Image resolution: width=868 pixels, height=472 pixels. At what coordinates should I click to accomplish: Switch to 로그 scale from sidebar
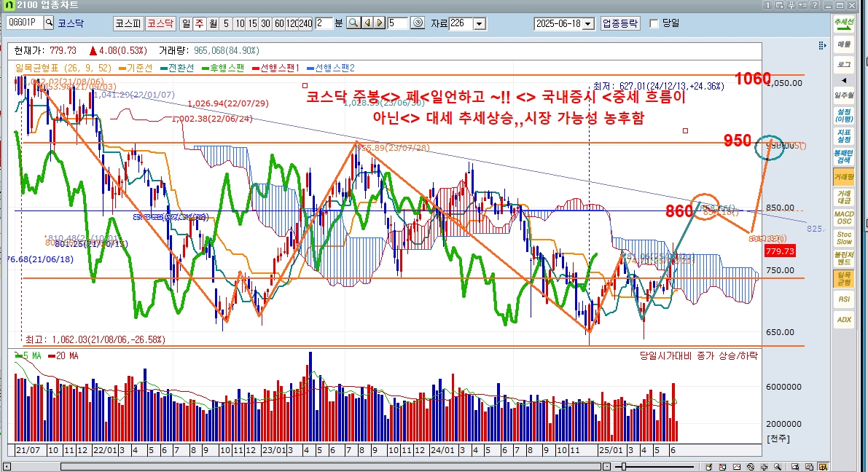[x=844, y=65]
